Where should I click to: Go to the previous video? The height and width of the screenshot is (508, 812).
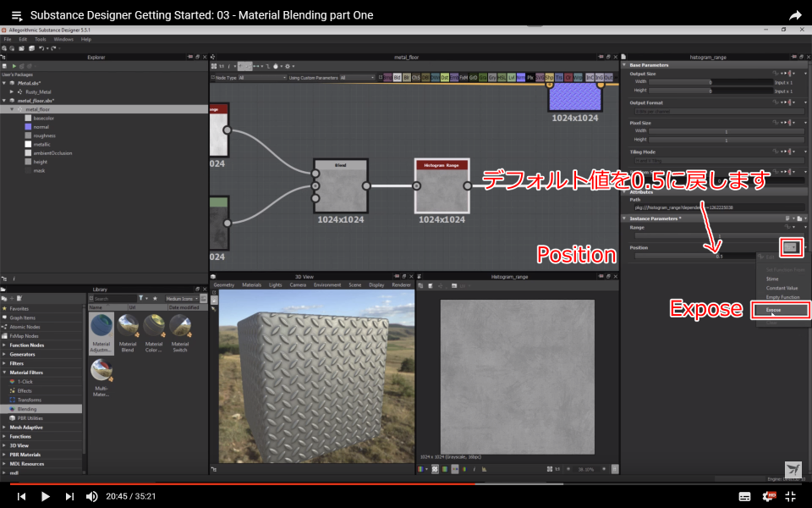coord(21,497)
